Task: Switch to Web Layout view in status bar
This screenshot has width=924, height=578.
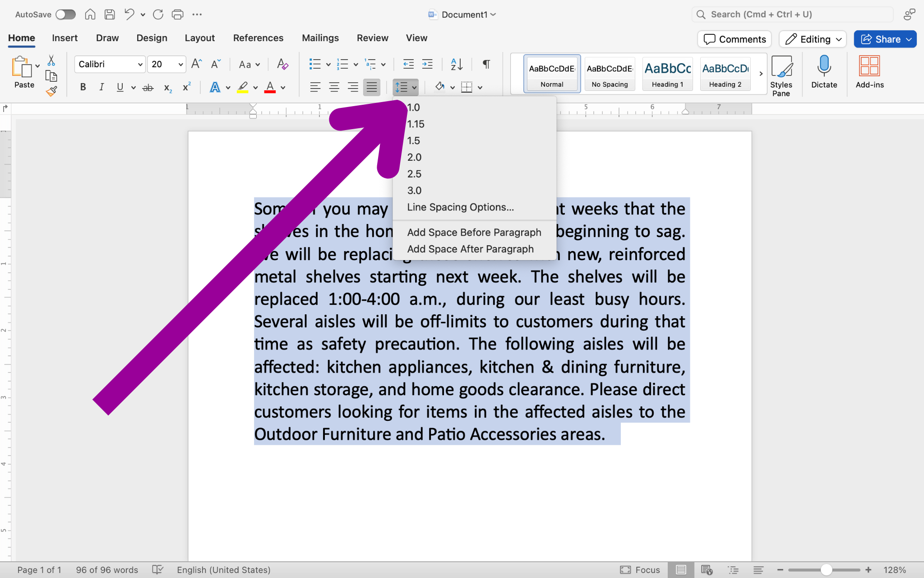Action: tap(707, 570)
